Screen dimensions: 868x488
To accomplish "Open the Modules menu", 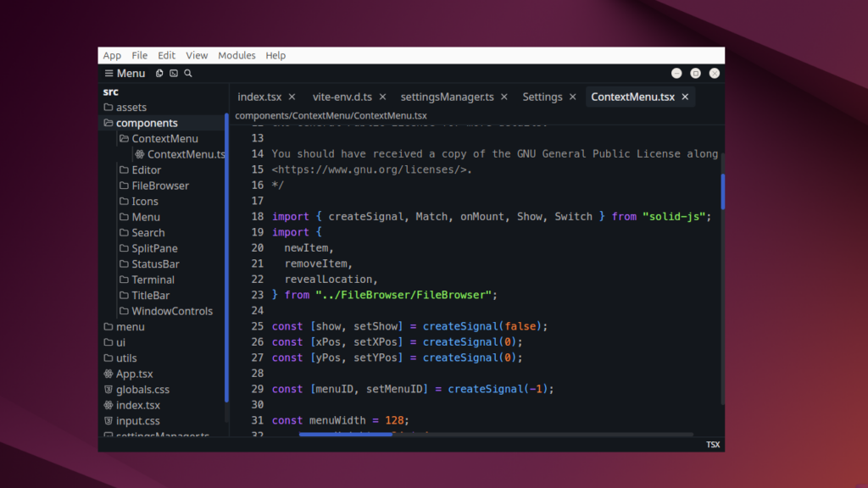I will [x=236, y=55].
